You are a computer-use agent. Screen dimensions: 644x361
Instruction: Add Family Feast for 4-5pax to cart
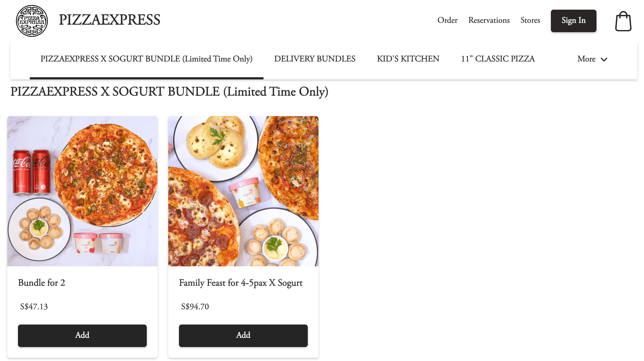[243, 336]
